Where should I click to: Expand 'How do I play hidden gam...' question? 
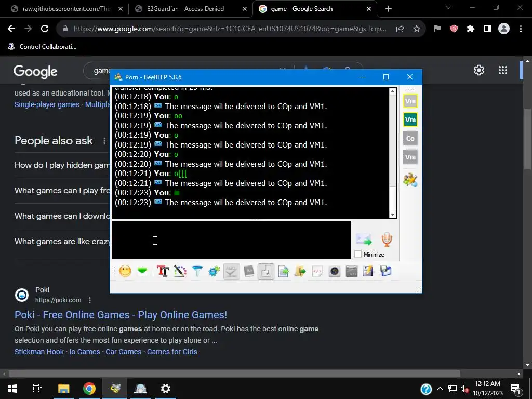pos(62,165)
